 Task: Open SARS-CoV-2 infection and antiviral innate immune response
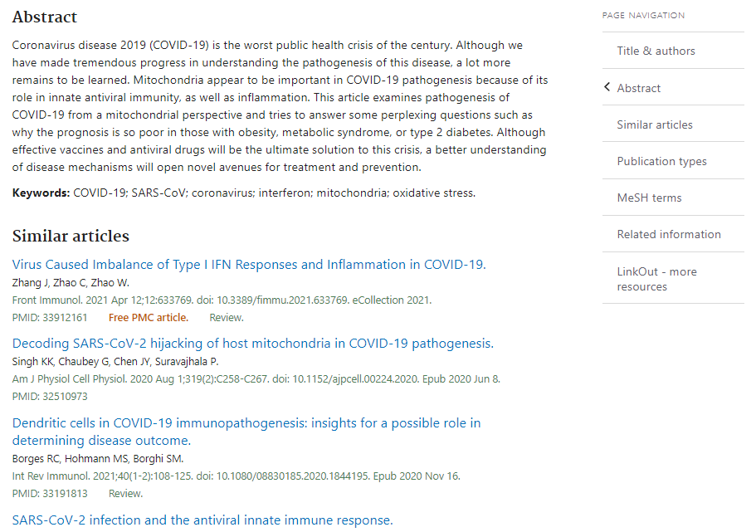coord(202,520)
